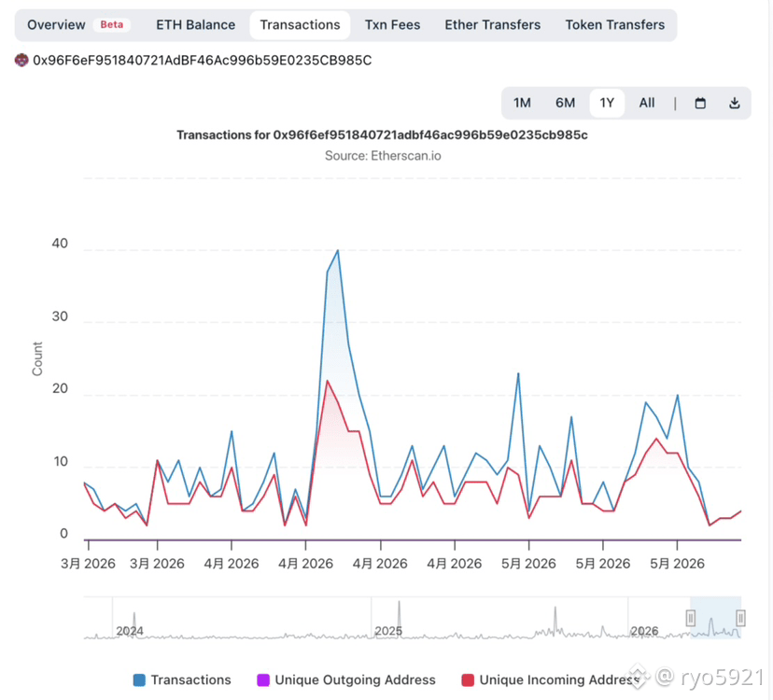The width and height of the screenshot is (773, 700).
Task: Toggle Unique Outgoing Address series
Action: [346, 679]
